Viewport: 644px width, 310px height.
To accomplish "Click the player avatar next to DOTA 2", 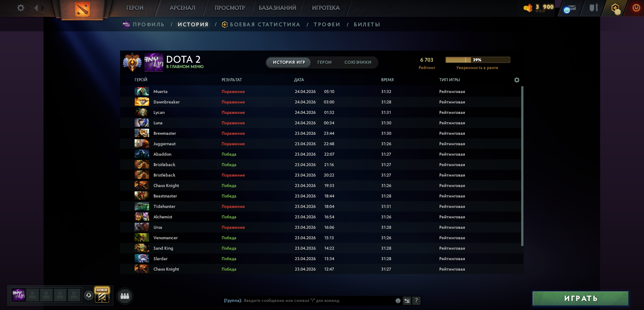I will click(154, 62).
